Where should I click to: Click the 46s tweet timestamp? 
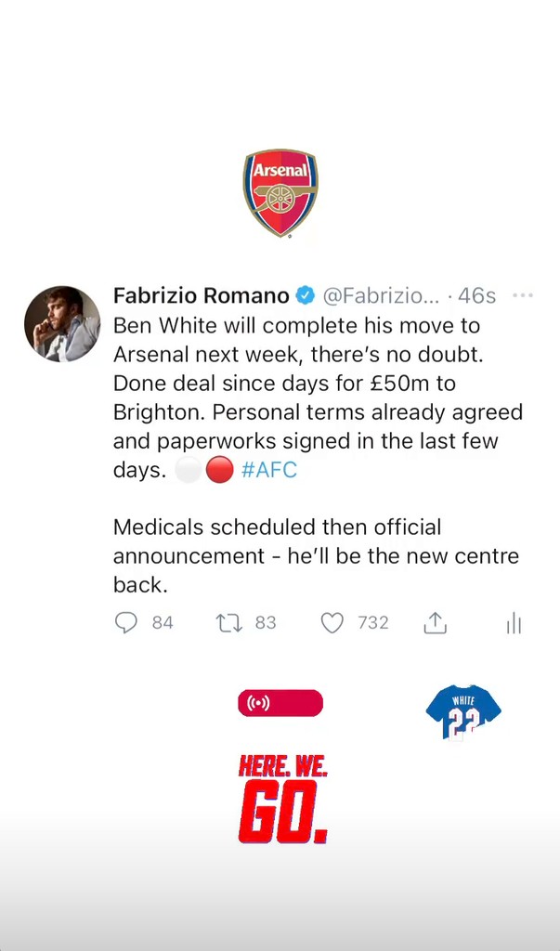[477, 295]
